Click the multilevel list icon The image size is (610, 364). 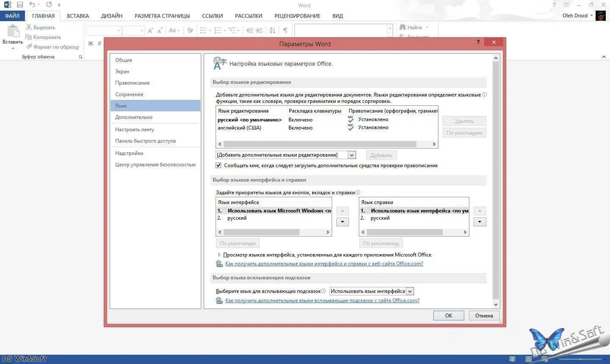click(232, 30)
